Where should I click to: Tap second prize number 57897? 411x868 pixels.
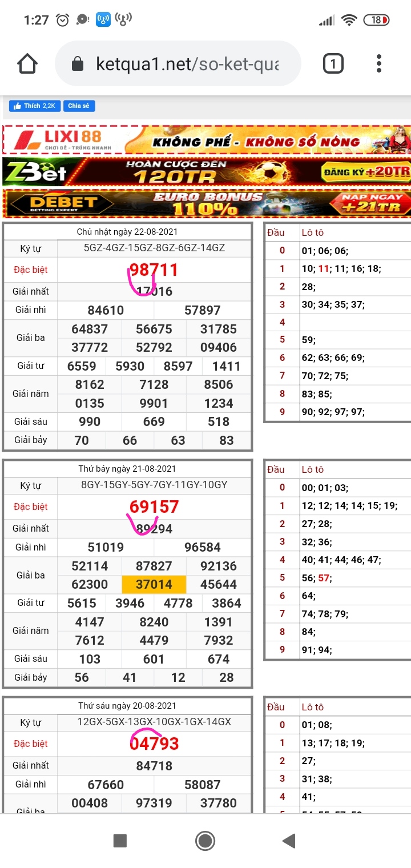(203, 310)
